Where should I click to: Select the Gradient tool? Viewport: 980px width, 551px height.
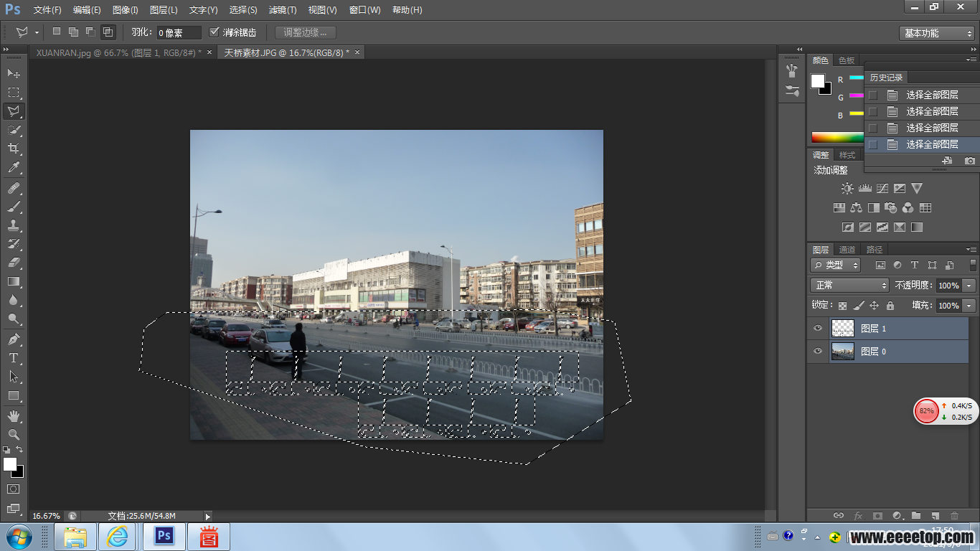14,281
